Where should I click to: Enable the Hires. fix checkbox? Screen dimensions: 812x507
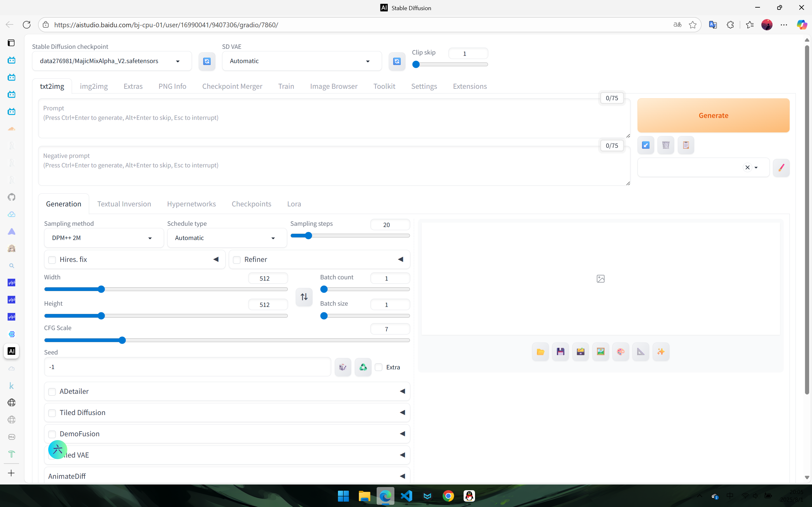pyautogui.click(x=52, y=260)
